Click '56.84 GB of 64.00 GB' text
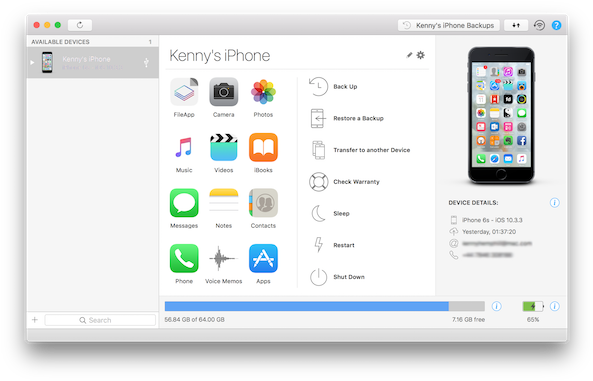Screen dimensions: 593x381 194,320
